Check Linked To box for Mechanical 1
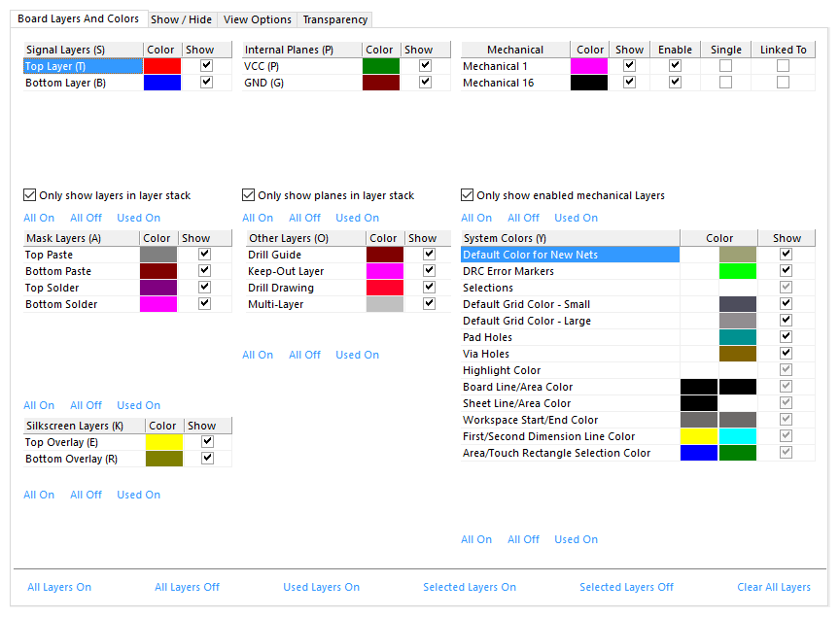Image resolution: width=840 pixels, height=617 pixels. click(784, 66)
